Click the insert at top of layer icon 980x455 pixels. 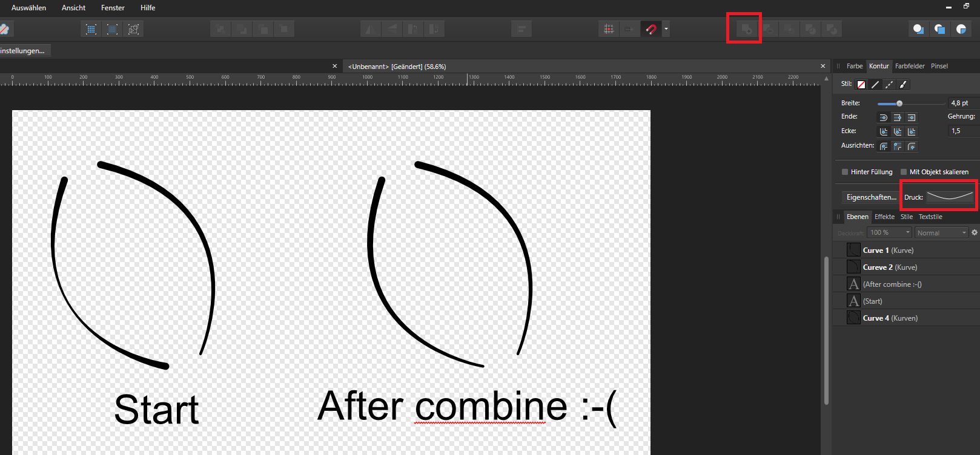(x=940, y=29)
